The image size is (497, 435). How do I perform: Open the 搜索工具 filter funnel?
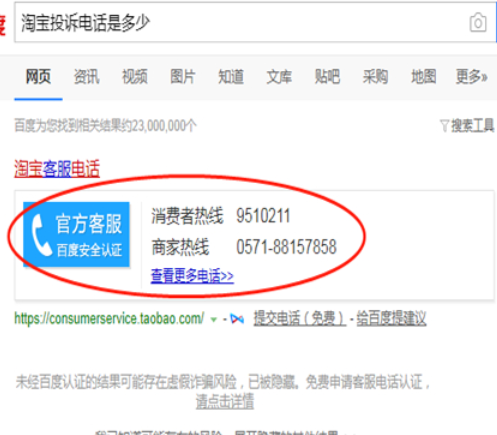[444, 126]
